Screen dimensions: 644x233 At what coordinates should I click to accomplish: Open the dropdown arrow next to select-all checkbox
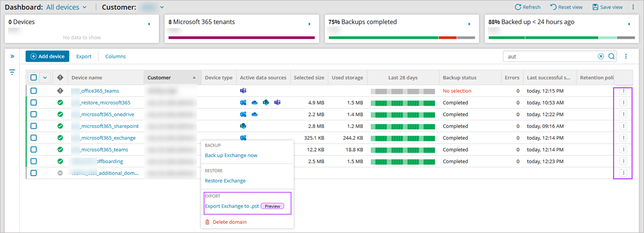(x=45, y=77)
